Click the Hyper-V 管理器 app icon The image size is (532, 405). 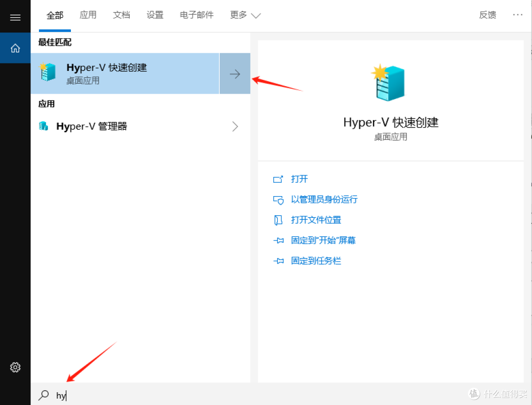point(43,126)
